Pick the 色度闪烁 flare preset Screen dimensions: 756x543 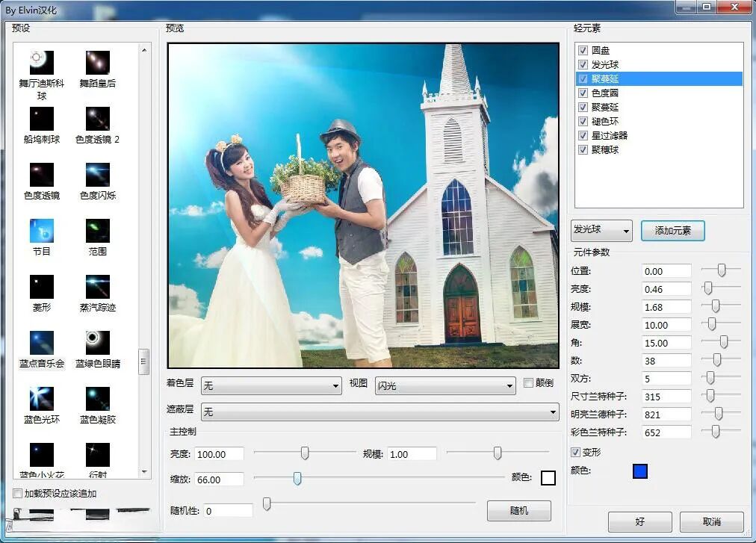click(x=98, y=174)
